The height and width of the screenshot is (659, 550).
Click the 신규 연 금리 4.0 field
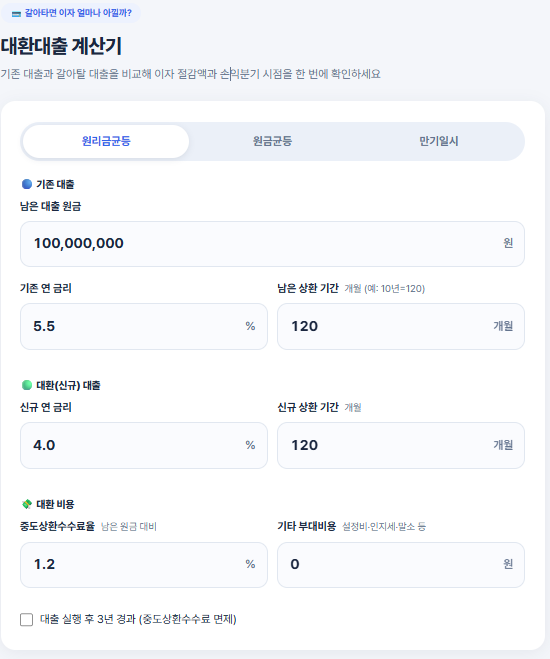point(144,445)
